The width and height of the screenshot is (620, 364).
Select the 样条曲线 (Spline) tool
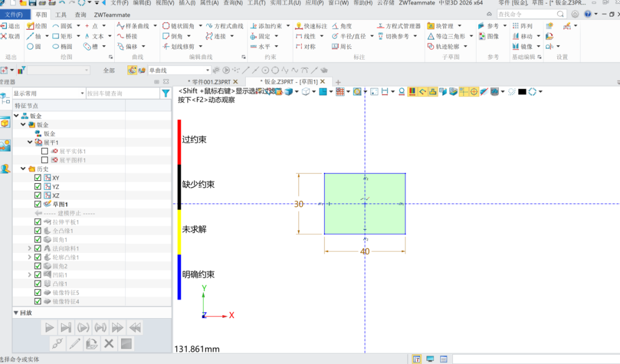point(133,26)
